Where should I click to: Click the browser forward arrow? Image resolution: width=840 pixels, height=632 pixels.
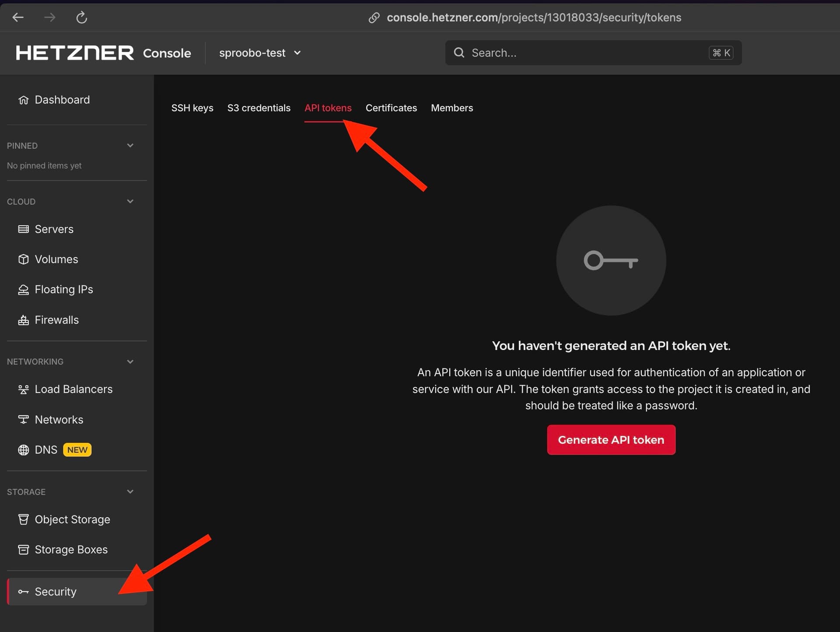pos(50,18)
